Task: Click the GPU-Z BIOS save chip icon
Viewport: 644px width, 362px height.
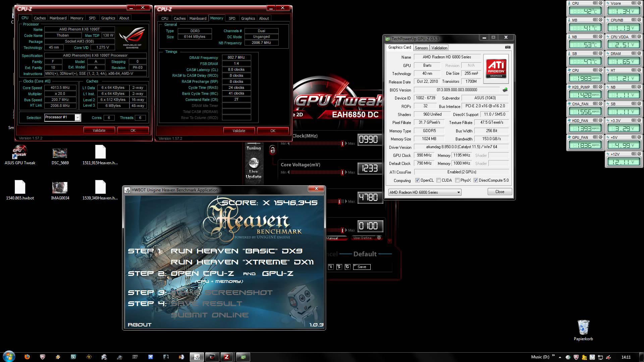Action: tap(505, 90)
